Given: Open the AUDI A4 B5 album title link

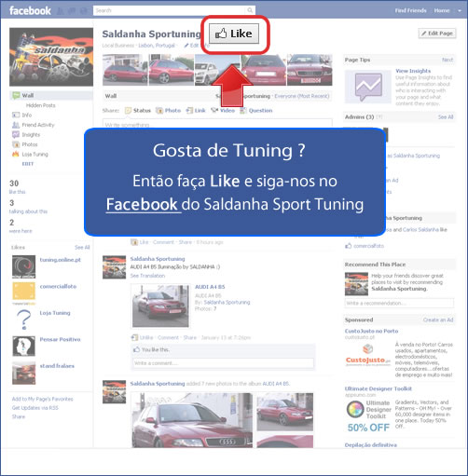Looking at the screenshot, I should [x=210, y=287].
